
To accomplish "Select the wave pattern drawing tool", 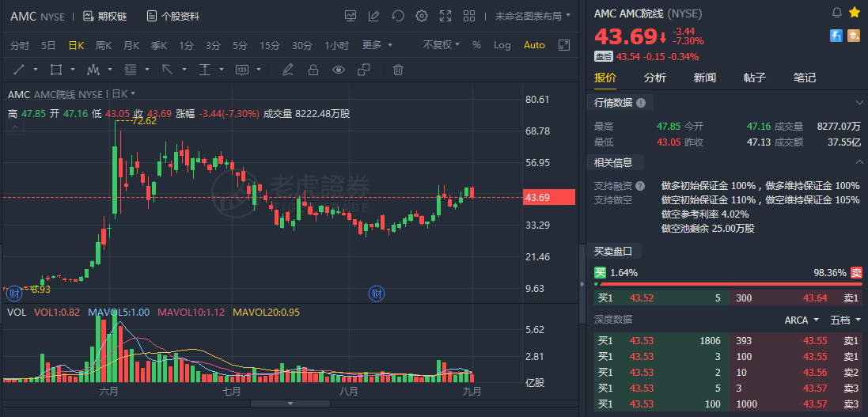I will point(93,70).
